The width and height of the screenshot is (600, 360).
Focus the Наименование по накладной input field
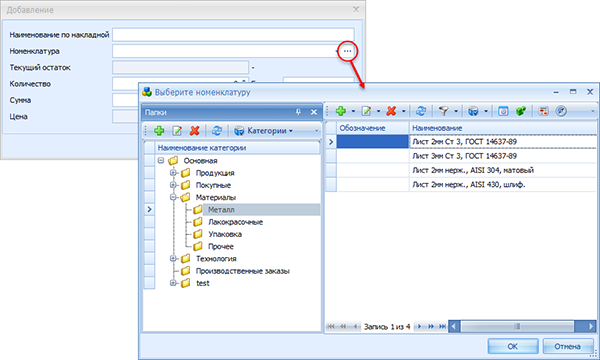pos(233,35)
